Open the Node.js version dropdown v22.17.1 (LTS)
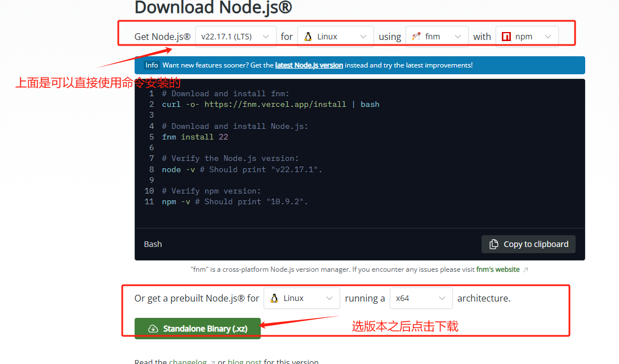Viewport: 619px width, 364px height. tap(235, 37)
